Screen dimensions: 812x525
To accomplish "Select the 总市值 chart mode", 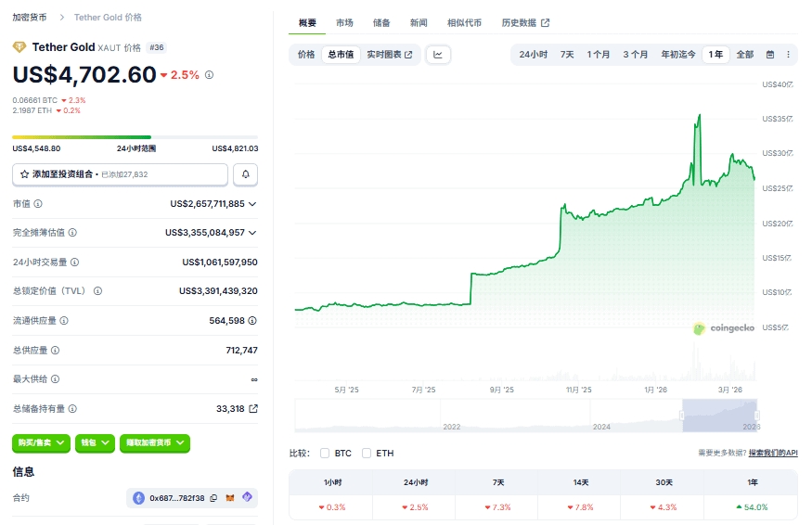I will (341, 55).
